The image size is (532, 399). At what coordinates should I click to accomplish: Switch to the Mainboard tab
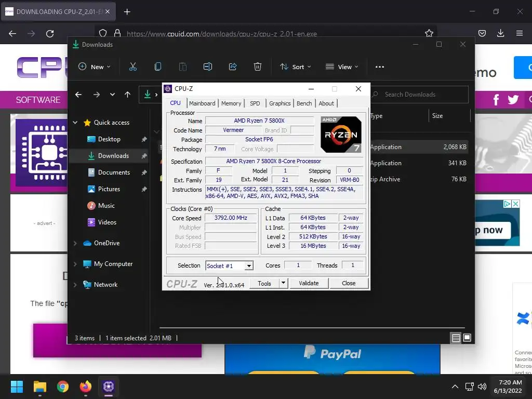tap(202, 103)
